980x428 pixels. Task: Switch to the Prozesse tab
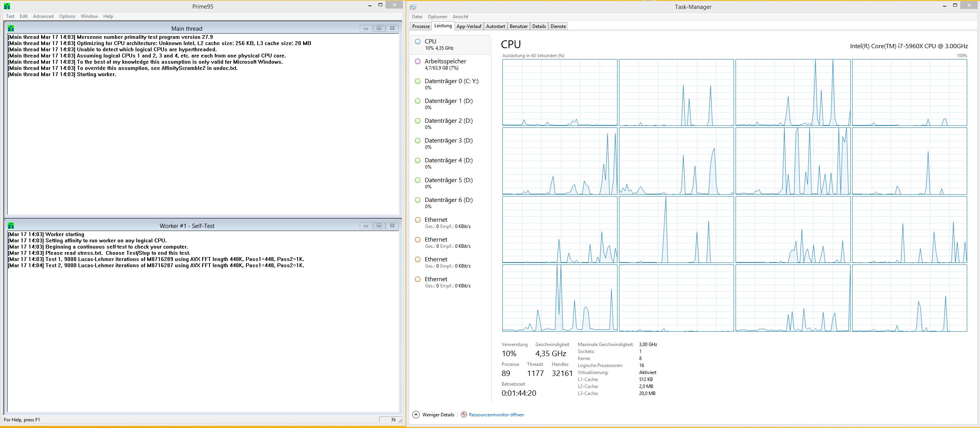pos(420,26)
